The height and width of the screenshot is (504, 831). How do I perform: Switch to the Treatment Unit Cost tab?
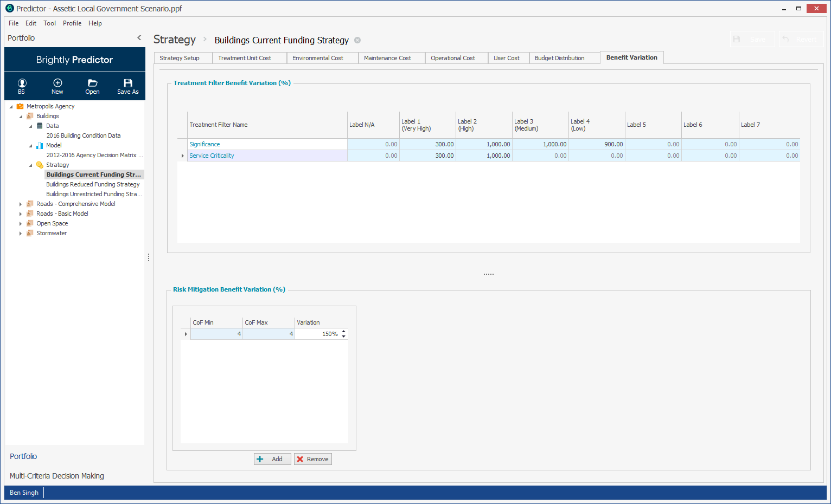point(245,58)
